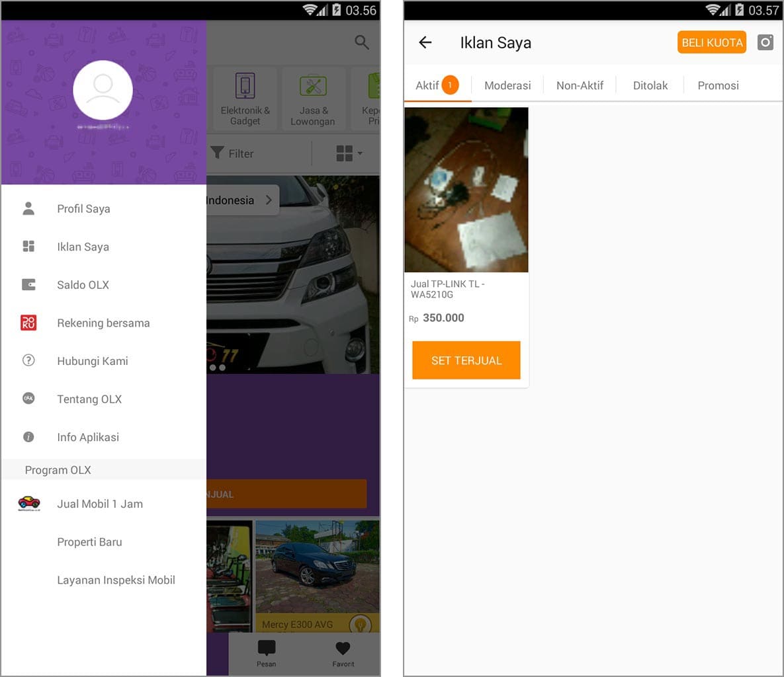The width and height of the screenshot is (784, 677).
Task: Switch to the Moderasi tab
Action: click(x=507, y=85)
